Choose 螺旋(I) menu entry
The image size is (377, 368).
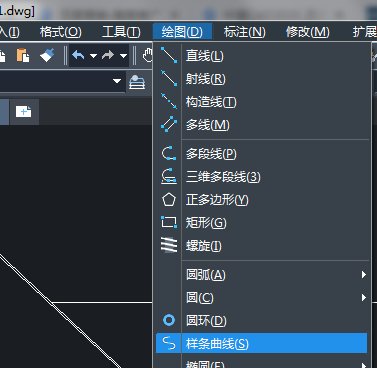(262, 245)
